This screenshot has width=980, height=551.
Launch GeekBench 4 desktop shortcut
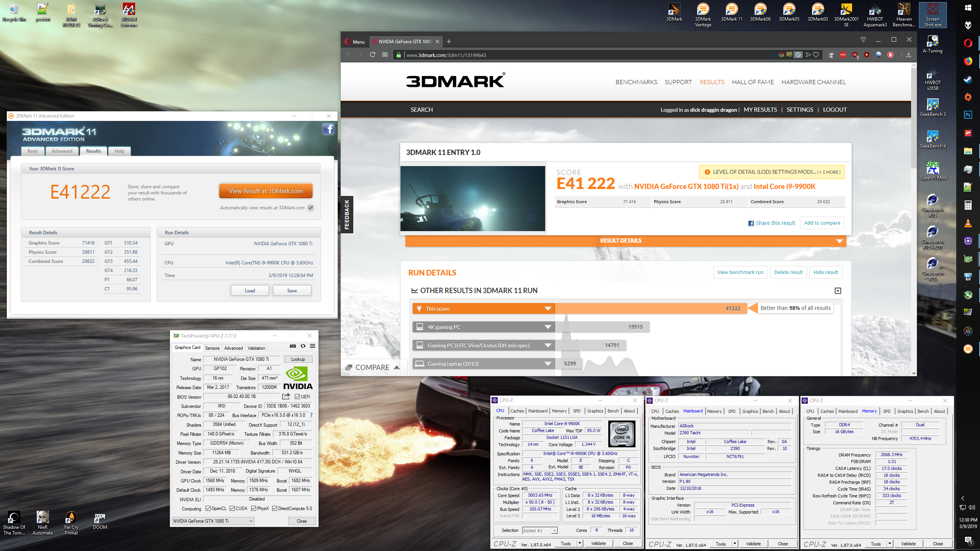[933, 139]
